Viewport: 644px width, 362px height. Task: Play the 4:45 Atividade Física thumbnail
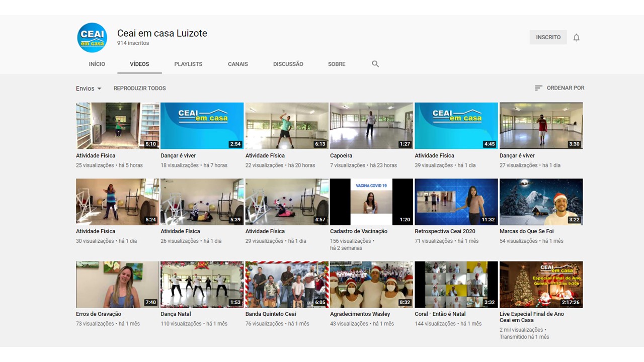[456, 126]
